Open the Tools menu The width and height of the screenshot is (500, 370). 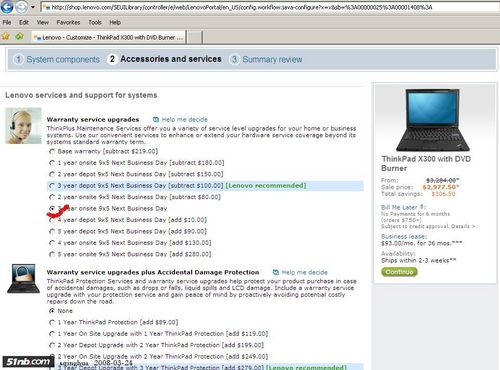tap(95, 22)
